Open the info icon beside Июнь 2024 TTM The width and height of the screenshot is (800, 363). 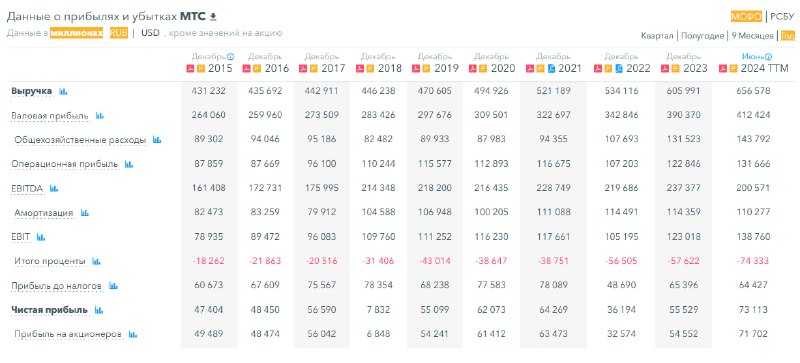click(768, 57)
